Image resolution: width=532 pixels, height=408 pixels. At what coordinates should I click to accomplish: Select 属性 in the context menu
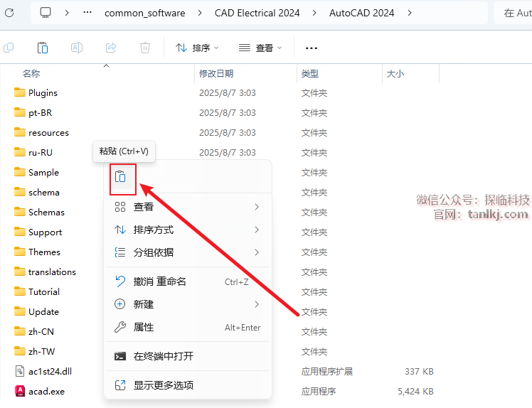tap(144, 327)
